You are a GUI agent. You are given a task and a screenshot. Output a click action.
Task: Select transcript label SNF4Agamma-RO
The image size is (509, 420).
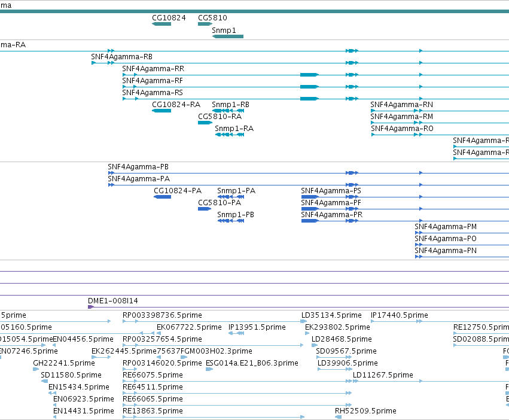pos(402,129)
